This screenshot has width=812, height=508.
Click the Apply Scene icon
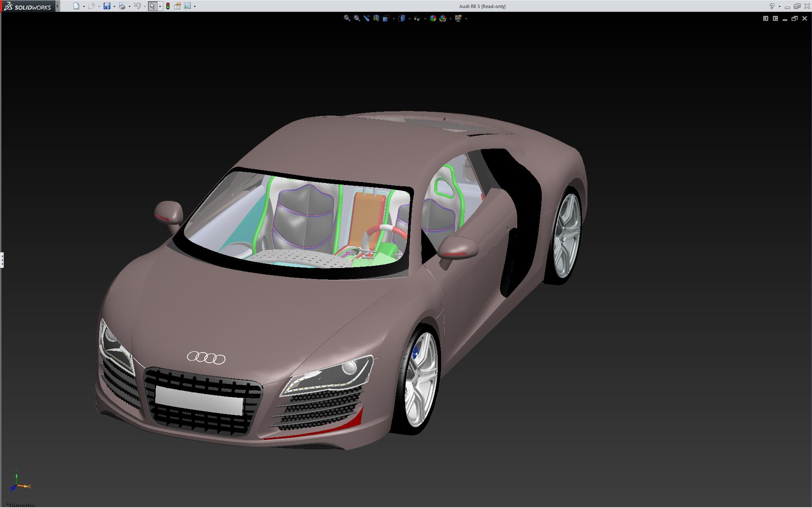[x=443, y=18]
